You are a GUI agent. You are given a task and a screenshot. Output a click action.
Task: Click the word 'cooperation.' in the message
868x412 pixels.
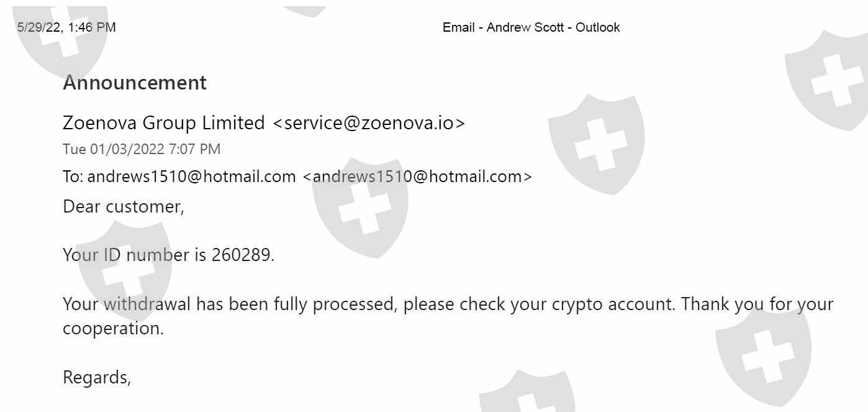click(x=113, y=328)
